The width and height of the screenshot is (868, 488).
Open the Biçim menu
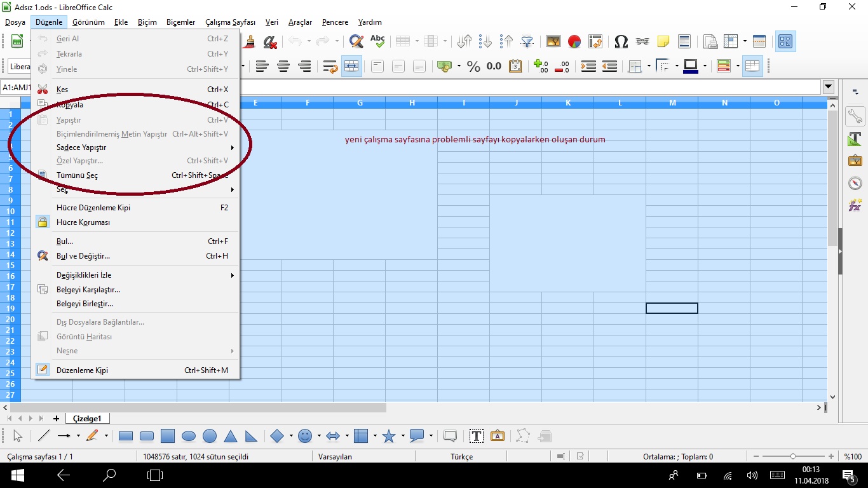(x=147, y=22)
